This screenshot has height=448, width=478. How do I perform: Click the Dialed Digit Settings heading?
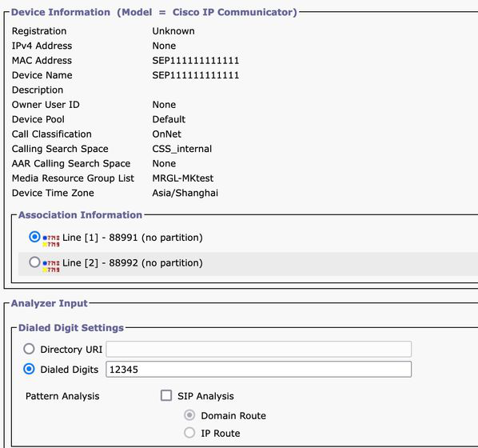tap(71, 328)
